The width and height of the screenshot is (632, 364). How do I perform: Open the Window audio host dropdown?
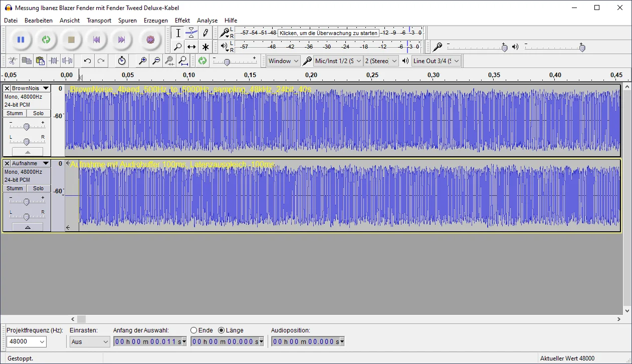point(283,61)
